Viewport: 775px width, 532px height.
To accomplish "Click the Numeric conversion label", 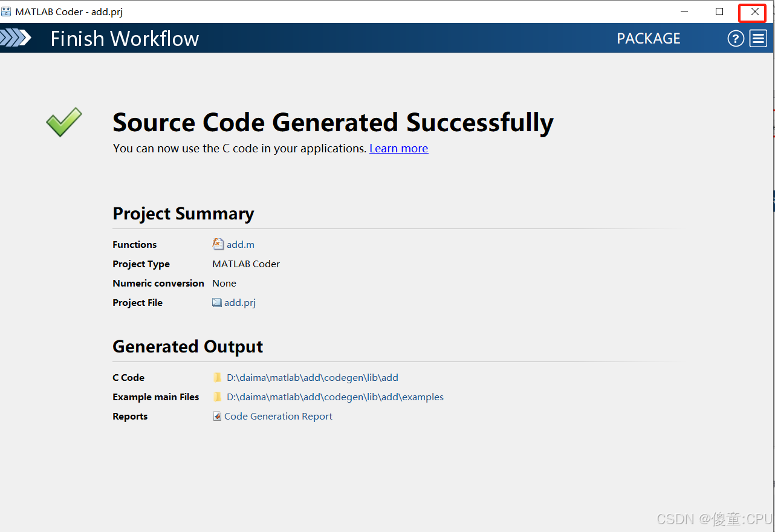I will pyautogui.click(x=158, y=284).
